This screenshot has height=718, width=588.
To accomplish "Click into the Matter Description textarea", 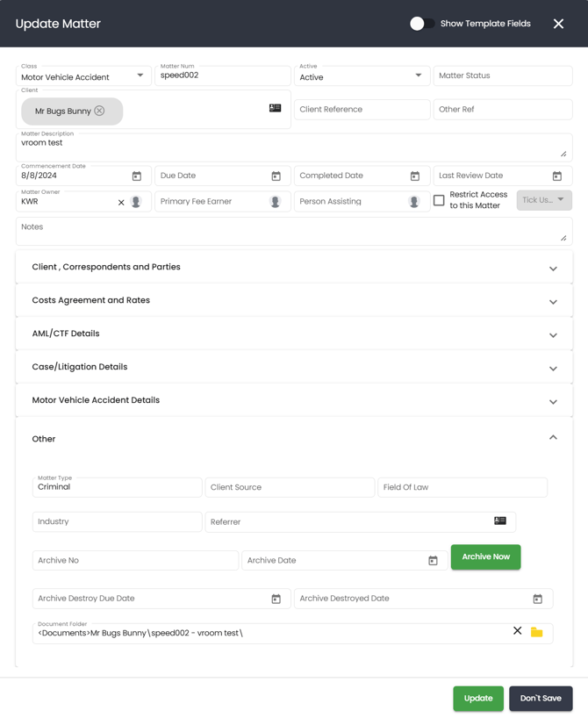I will (x=294, y=147).
